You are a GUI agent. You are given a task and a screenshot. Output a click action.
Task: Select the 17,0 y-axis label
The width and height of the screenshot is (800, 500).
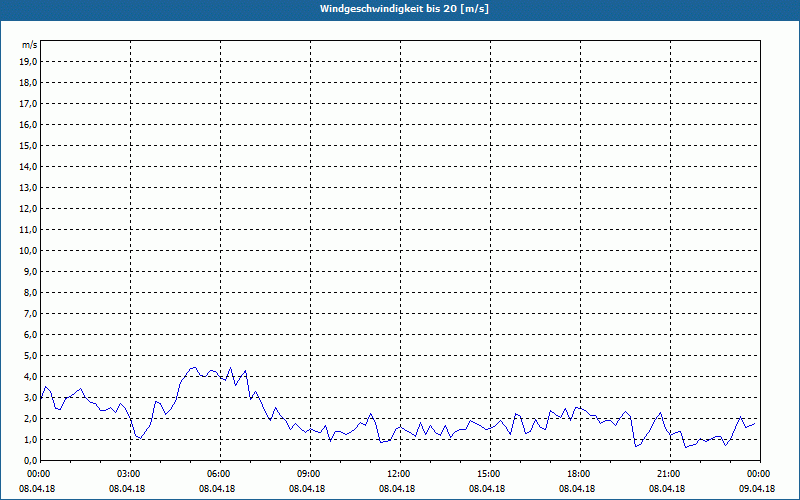pos(28,104)
